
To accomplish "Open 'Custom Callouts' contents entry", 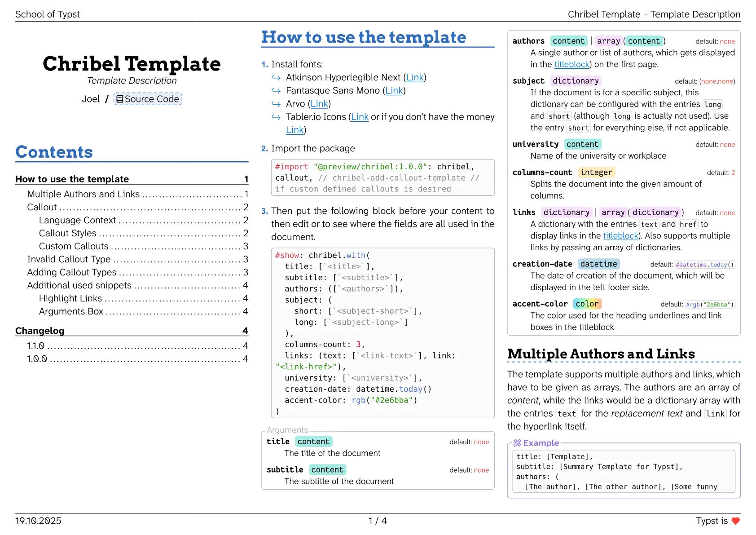I will (x=74, y=246).
